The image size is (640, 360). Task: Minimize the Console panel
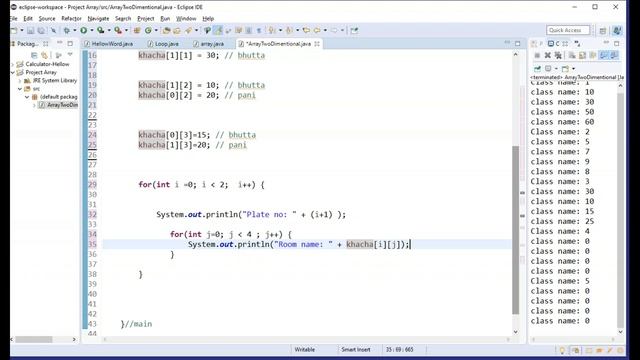[606, 43]
